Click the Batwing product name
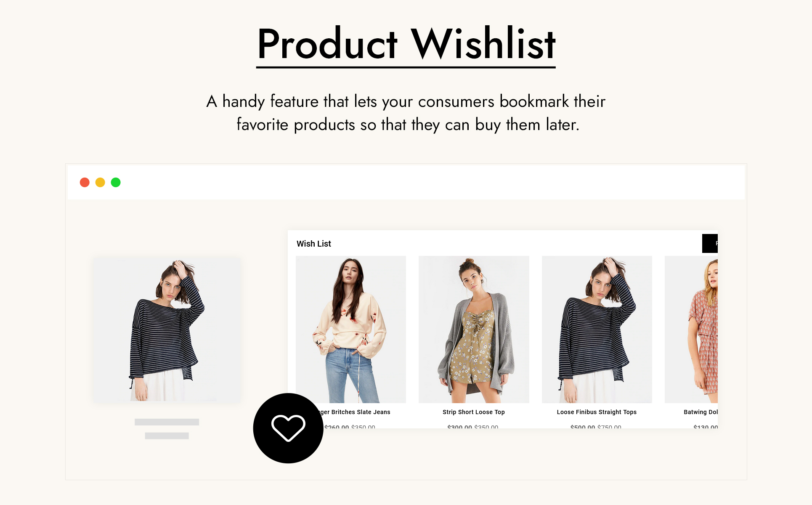812x505 pixels. [701, 412]
